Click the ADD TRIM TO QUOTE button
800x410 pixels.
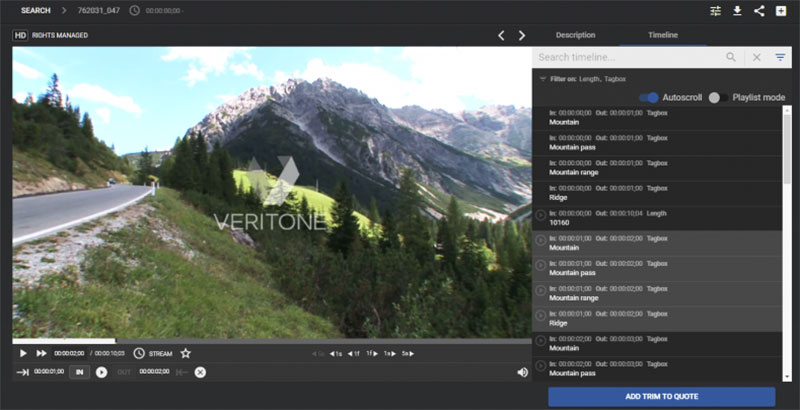[x=662, y=397]
